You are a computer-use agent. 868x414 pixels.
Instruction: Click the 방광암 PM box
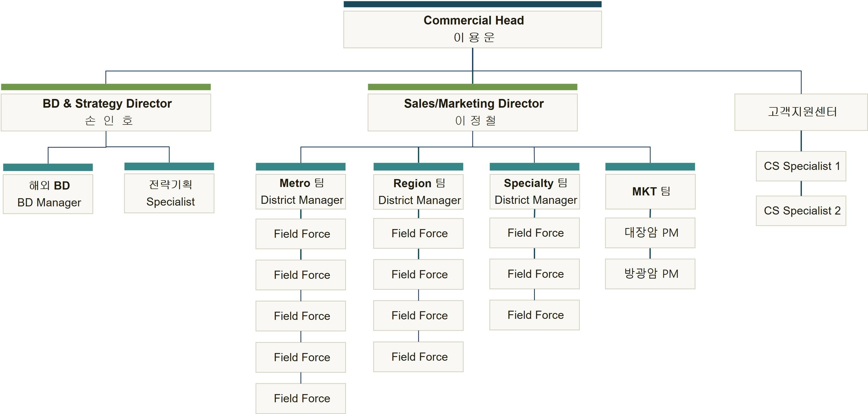pyautogui.click(x=650, y=274)
